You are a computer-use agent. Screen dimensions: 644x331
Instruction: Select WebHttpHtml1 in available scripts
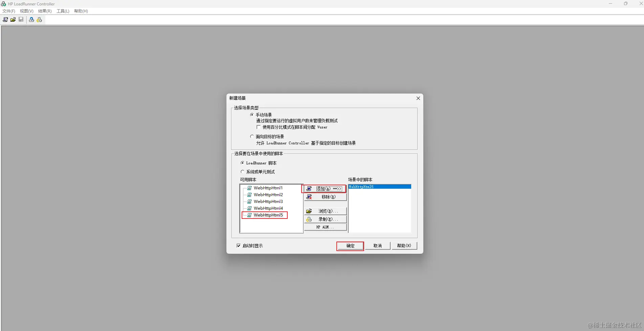tap(268, 188)
